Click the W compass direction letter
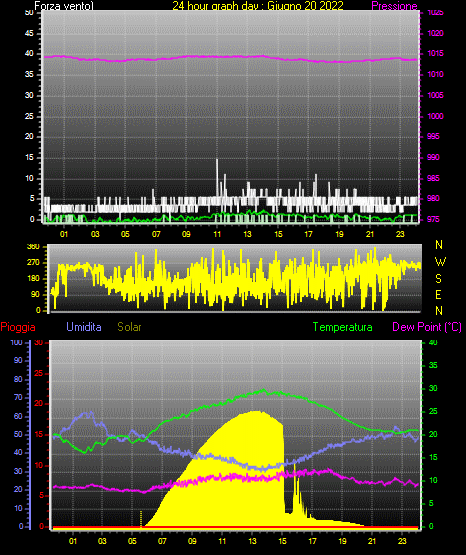Viewport: 466px width, 555px height. pos(440,262)
